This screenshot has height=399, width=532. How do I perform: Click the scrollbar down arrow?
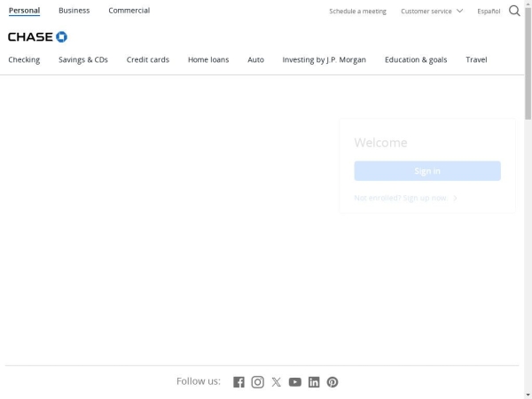[x=528, y=395]
